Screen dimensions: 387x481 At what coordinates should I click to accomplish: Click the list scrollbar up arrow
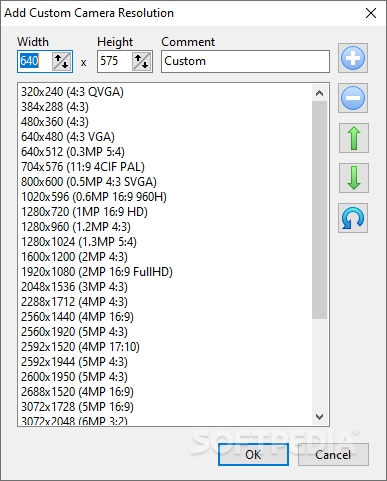(x=319, y=93)
